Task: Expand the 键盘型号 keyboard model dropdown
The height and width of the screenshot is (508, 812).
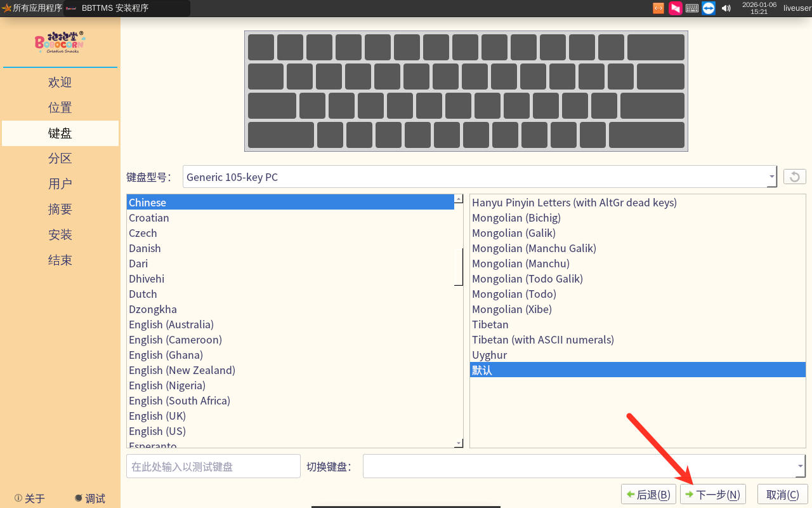Action: [x=771, y=177]
